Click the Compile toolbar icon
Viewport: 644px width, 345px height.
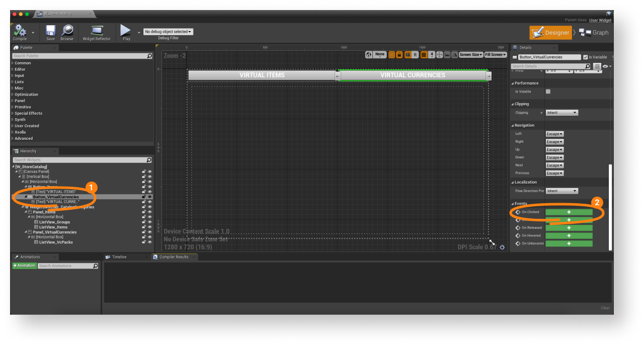click(x=20, y=31)
